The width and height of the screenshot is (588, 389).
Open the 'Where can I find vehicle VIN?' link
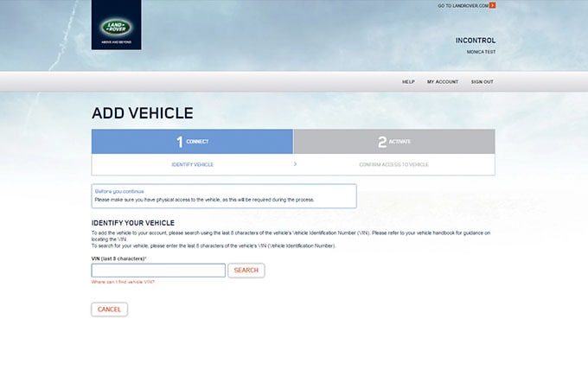click(x=123, y=282)
